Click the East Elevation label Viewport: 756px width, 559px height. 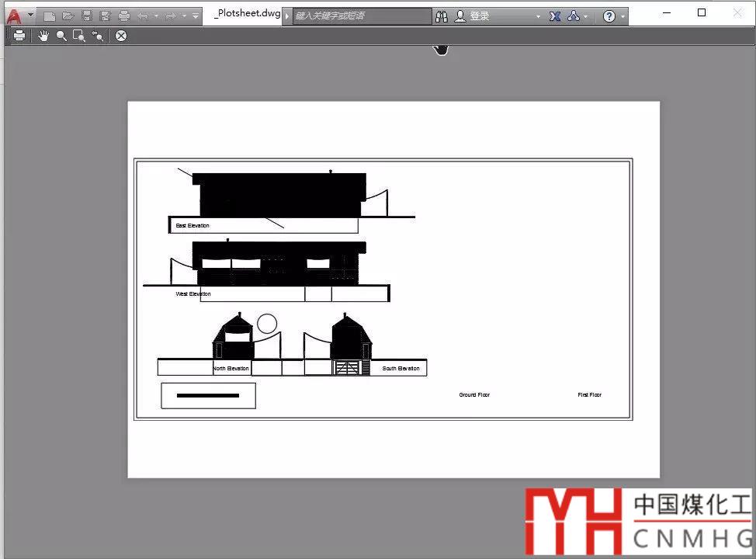[x=192, y=225]
